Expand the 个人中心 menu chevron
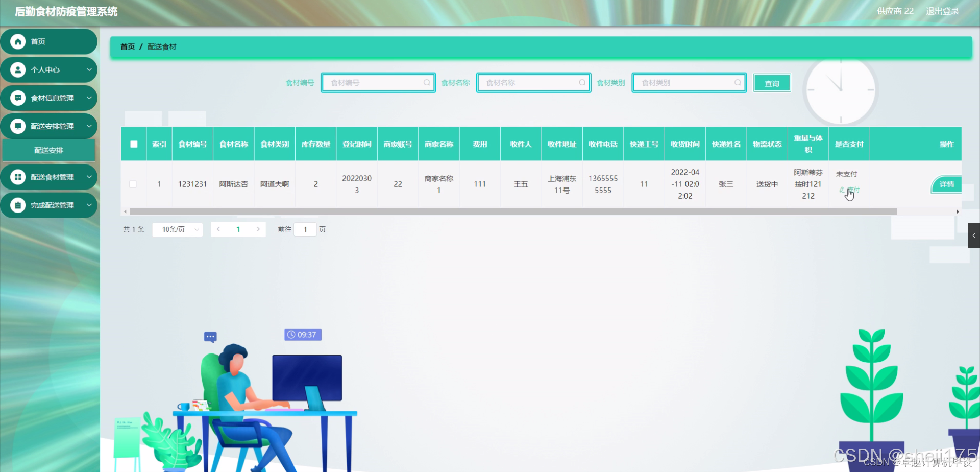The width and height of the screenshot is (980, 472). [x=89, y=70]
